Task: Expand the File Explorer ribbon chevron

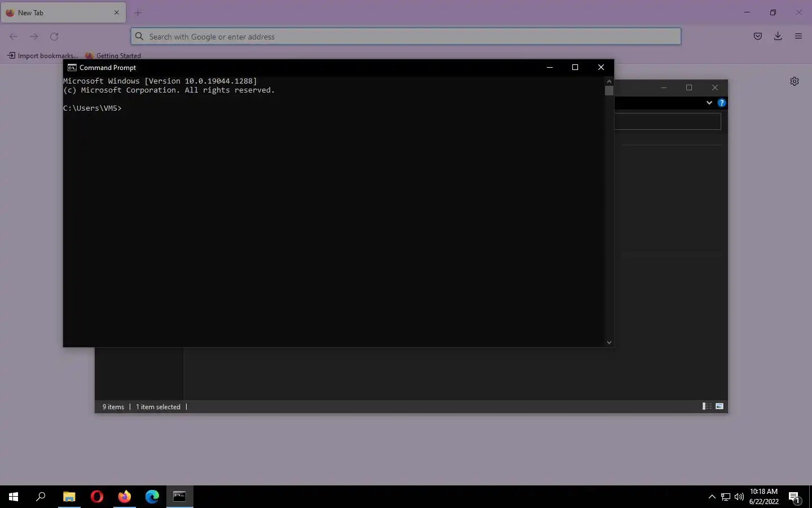Action: click(709, 103)
